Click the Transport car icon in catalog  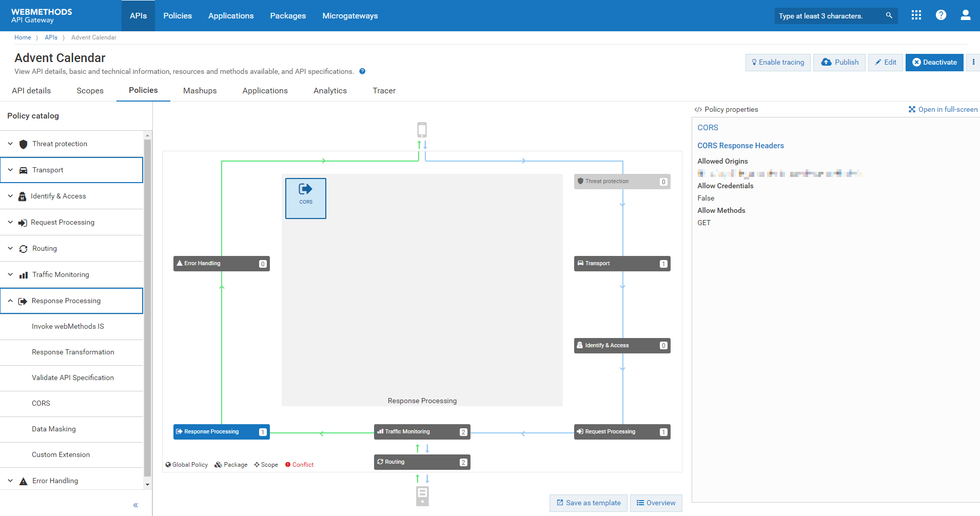click(23, 170)
